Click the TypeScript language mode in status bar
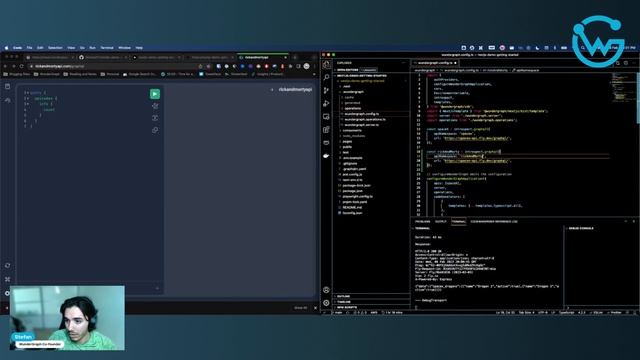 pos(567,313)
